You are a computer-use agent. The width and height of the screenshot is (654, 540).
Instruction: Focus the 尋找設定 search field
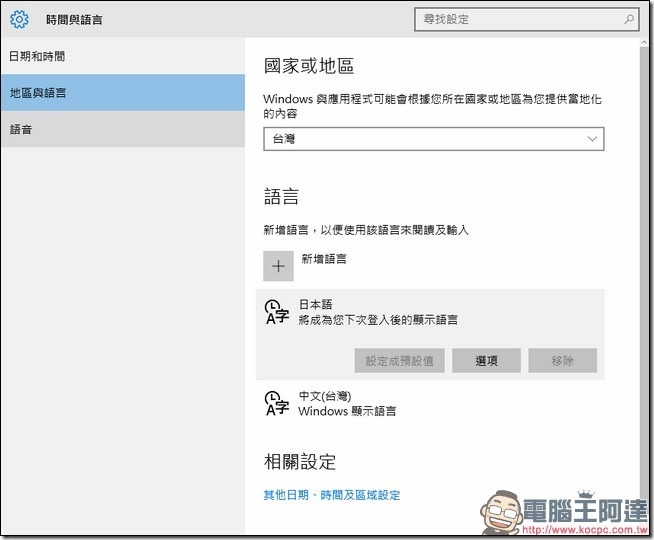[526, 19]
